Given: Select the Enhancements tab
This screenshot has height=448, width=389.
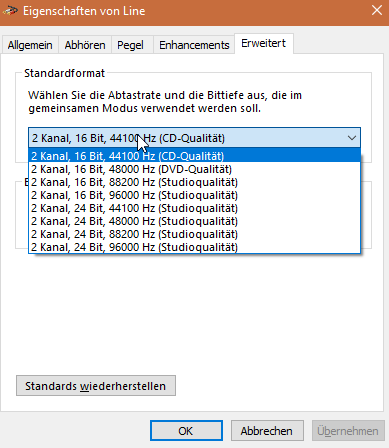Looking at the screenshot, I should [x=194, y=45].
